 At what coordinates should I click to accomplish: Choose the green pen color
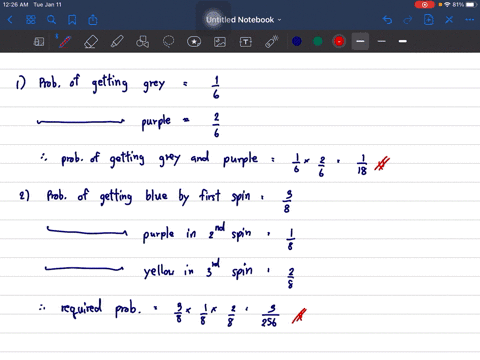(318, 41)
